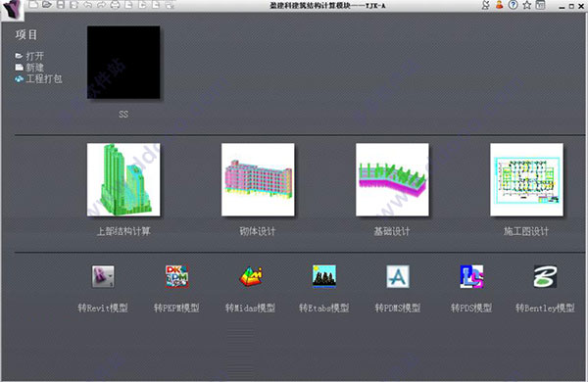
Task: Click the Etabs skyline conversion icon
Action: [324, 276]
